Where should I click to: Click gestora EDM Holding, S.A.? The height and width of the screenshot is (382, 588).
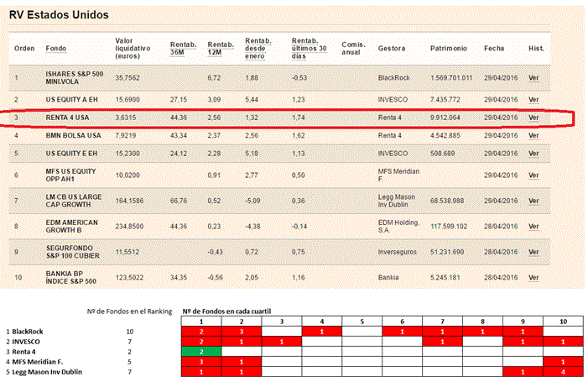(x=398, y=227)
